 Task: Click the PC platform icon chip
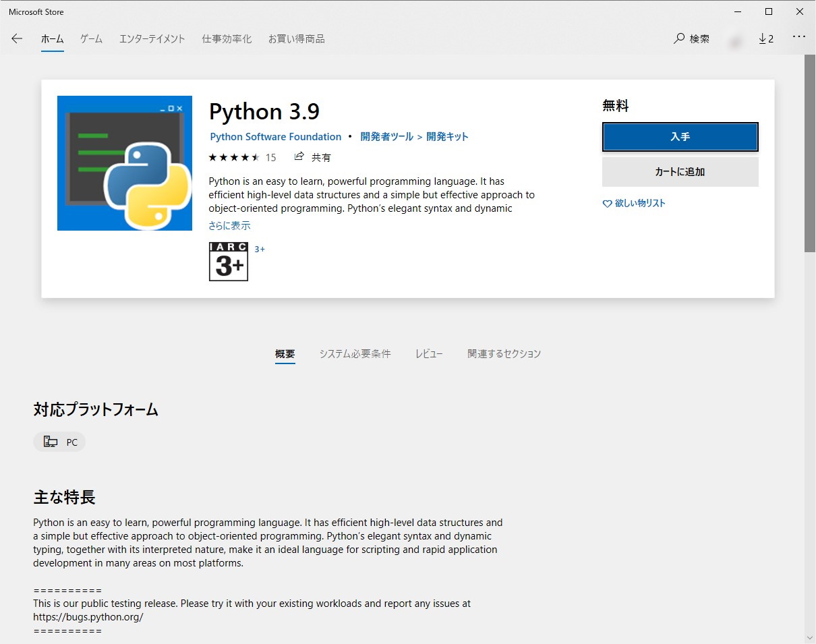pos(59,442)
